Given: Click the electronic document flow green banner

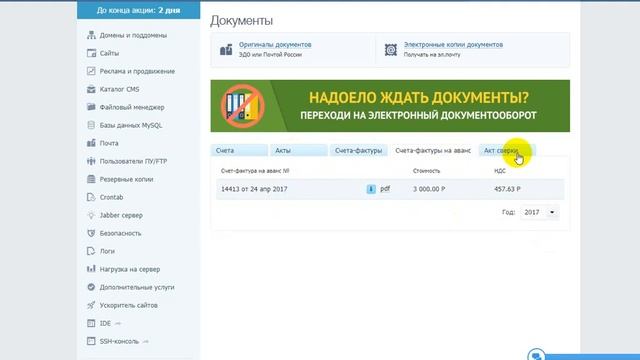Looking at the screenshot, I should [390, 106].
